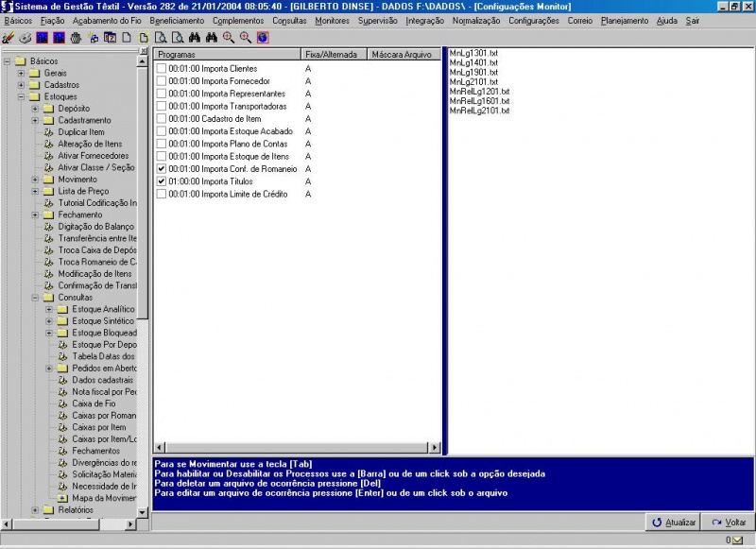Click the first blank page icon
Viewport: 756px width, 549px height.
click(x=127, y=38)
